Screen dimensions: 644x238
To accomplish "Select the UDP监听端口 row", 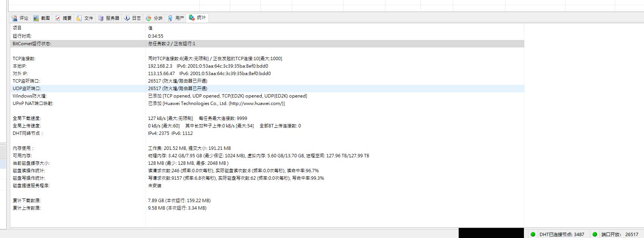I will tap(27, 89).
